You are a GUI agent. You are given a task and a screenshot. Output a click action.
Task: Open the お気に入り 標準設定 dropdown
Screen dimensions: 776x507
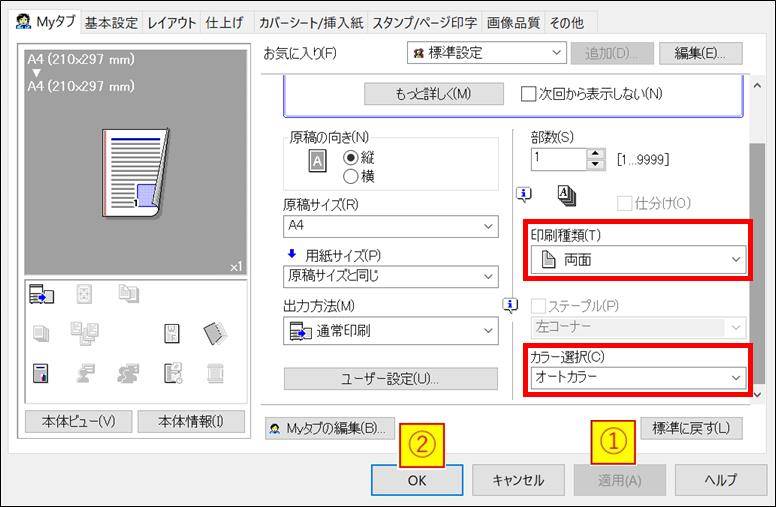tap(486, 52)
